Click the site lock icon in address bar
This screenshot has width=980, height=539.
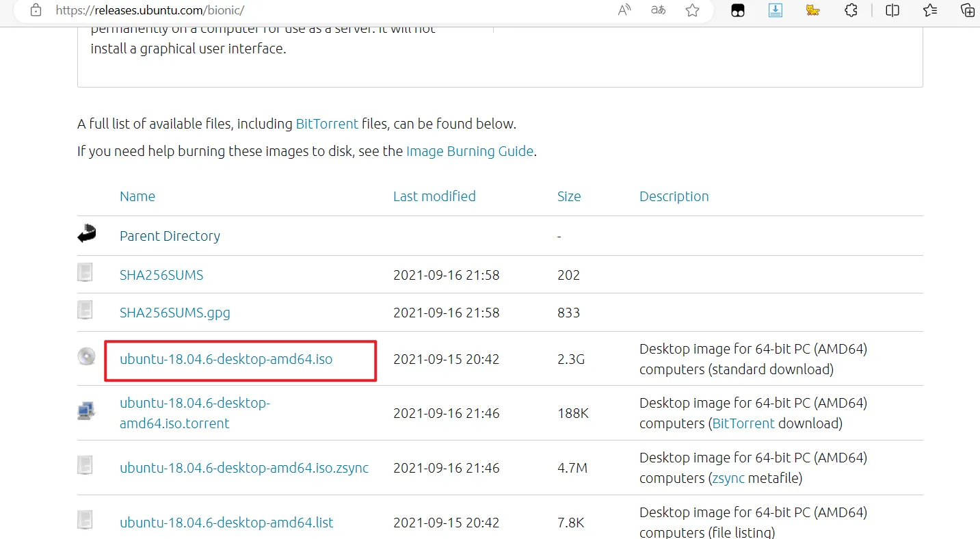(36, 10)
